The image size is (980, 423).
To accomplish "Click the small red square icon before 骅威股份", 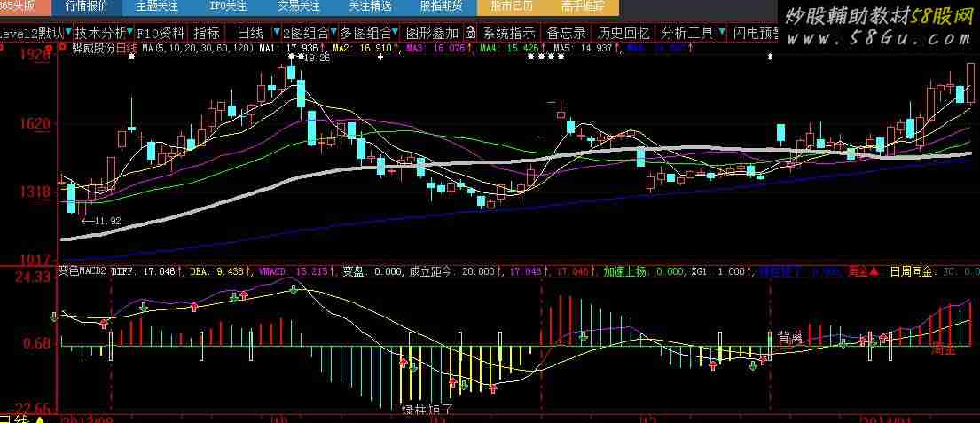I will click(60, 47).
